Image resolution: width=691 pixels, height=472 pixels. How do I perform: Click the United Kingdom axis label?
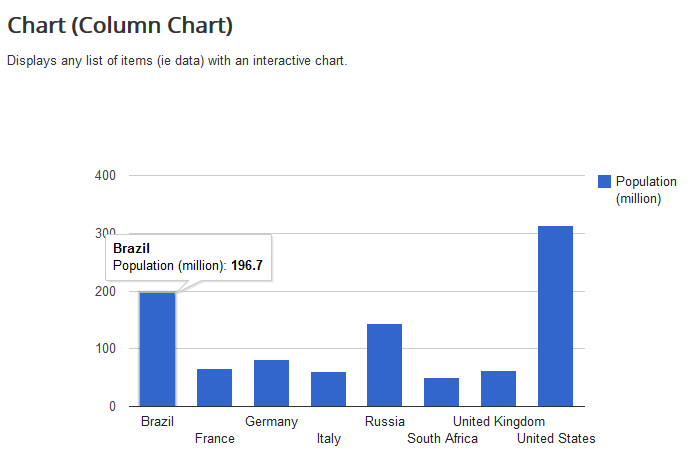coord(499,422)
